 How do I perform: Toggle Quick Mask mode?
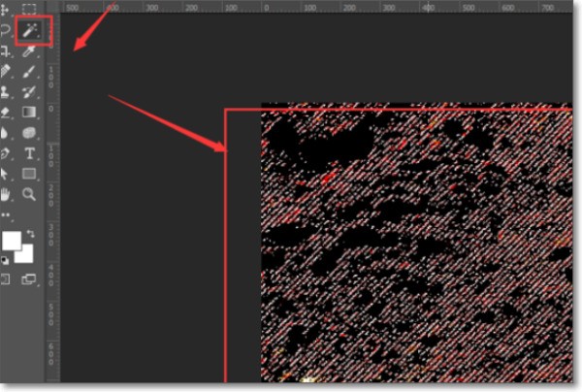(6, 279)
